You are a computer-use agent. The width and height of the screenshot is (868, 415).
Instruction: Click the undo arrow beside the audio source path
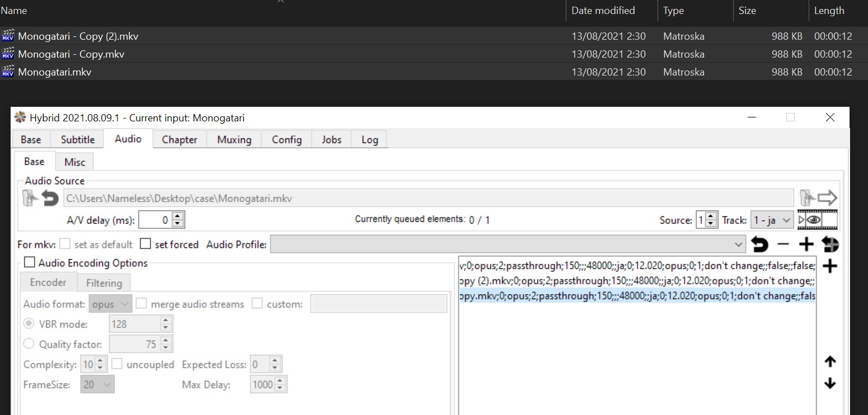tap(50, 198)
